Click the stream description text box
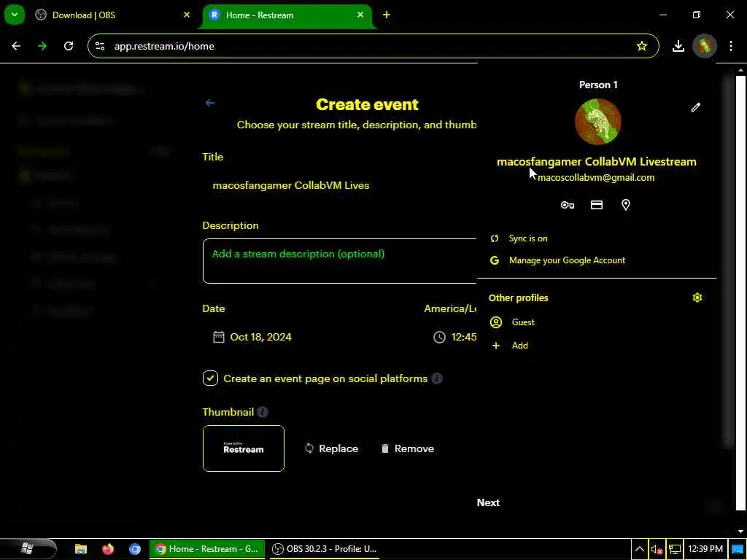Screen dimensions: 747x560 339,261
